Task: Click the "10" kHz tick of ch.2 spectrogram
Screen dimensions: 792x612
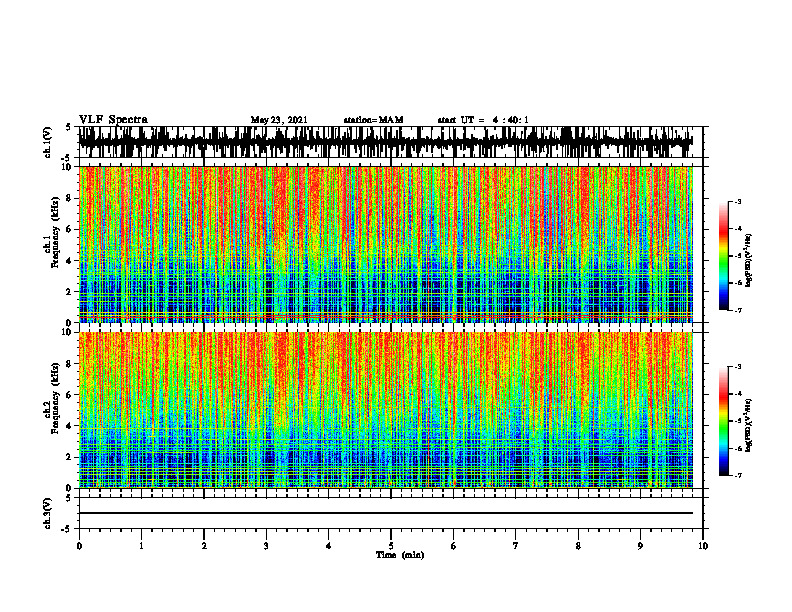Action: pos(68,332)
